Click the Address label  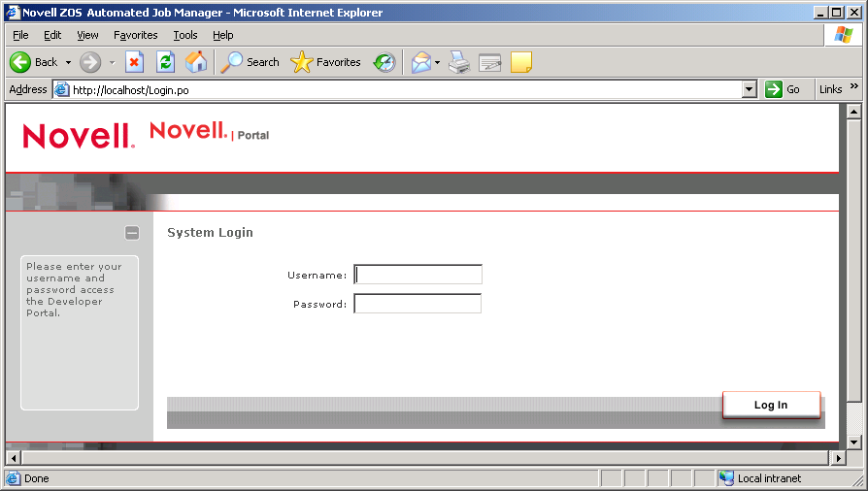pyautogui.click(x=28, y=89)
